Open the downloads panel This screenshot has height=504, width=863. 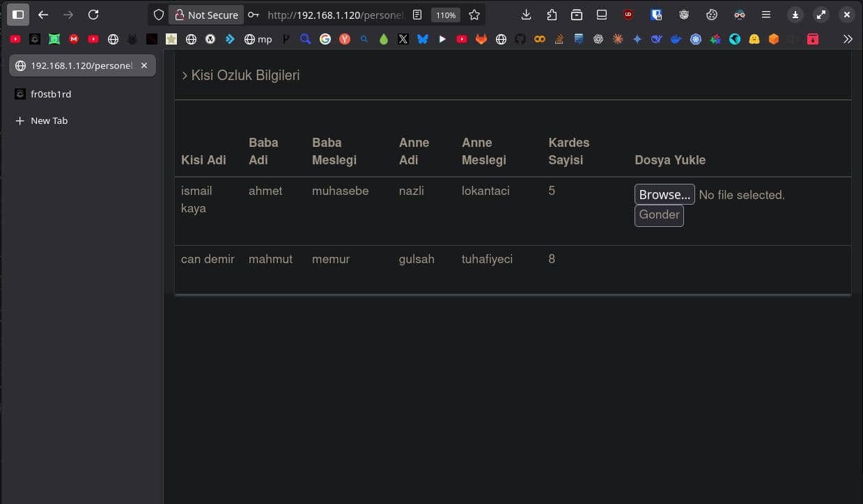click(527, 15)
